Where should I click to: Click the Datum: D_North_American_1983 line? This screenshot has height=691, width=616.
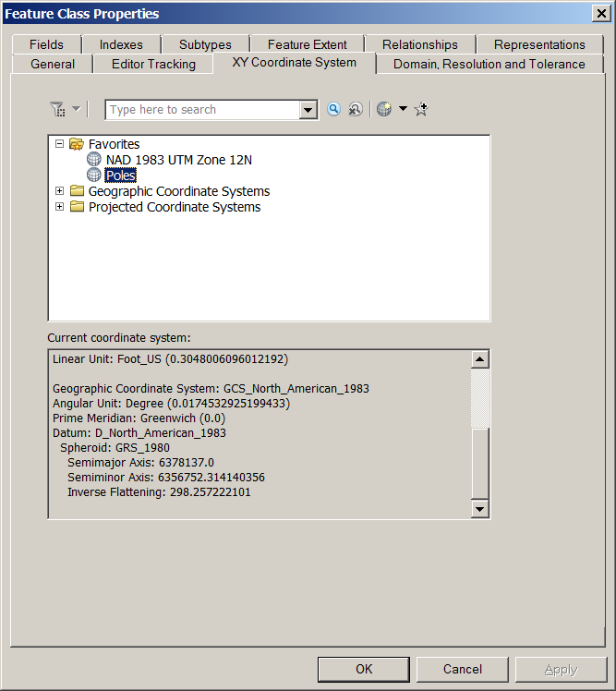[139, 433]
